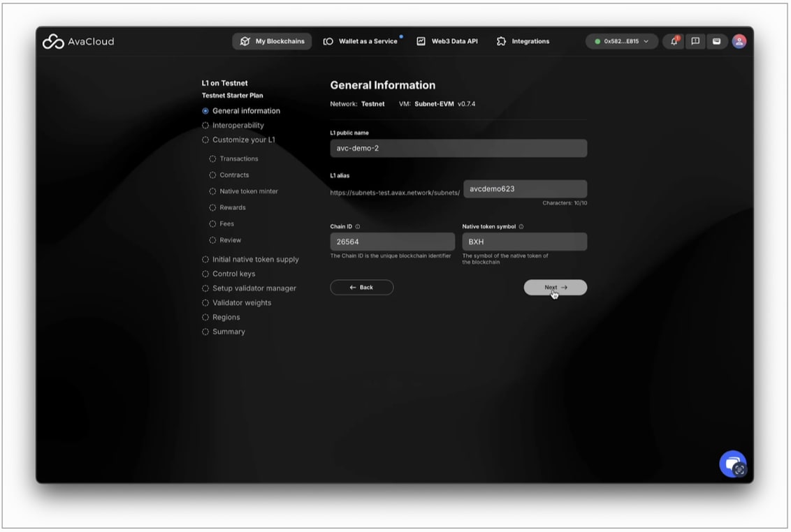The height and width of the screenshot is (532, 791).
Task: Open the feedback message icon
Action: tap(695, 41)
